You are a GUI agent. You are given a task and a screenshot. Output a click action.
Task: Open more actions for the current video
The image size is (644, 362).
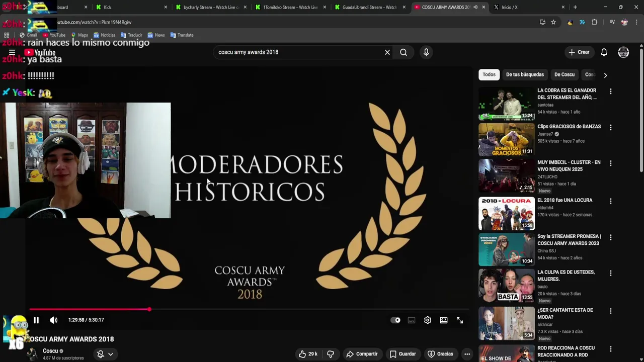pyautogui.click(x=467, y=354)
